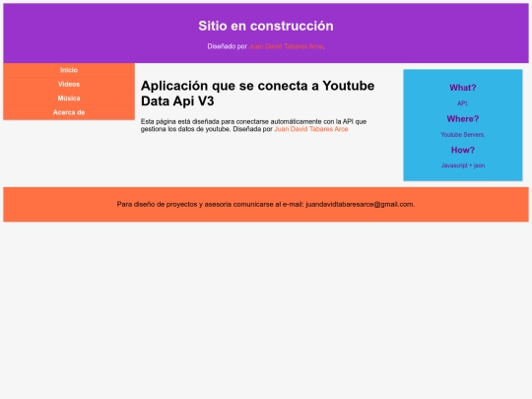Click the 'What?' heading in sidebar
532x399 pixels.
point(463,88)
